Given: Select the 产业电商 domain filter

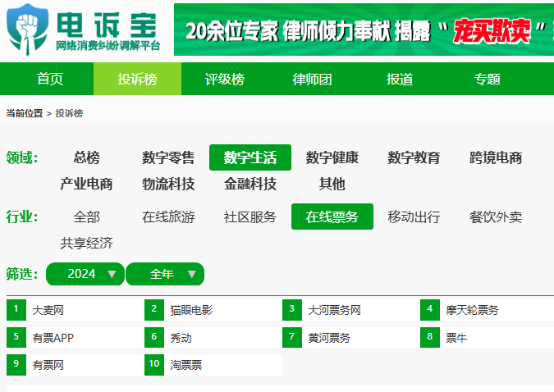Looking at the screenshot, I should [86, 184].
